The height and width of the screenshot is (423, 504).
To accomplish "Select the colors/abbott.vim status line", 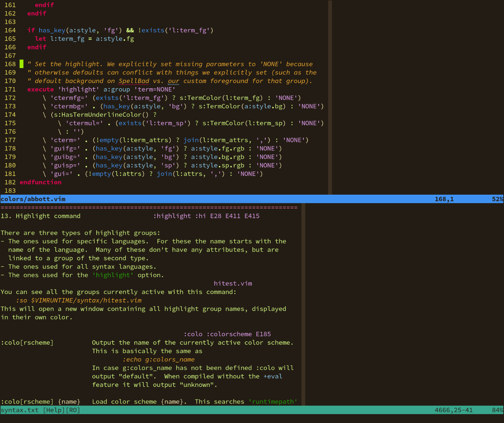I will [33, 199].
